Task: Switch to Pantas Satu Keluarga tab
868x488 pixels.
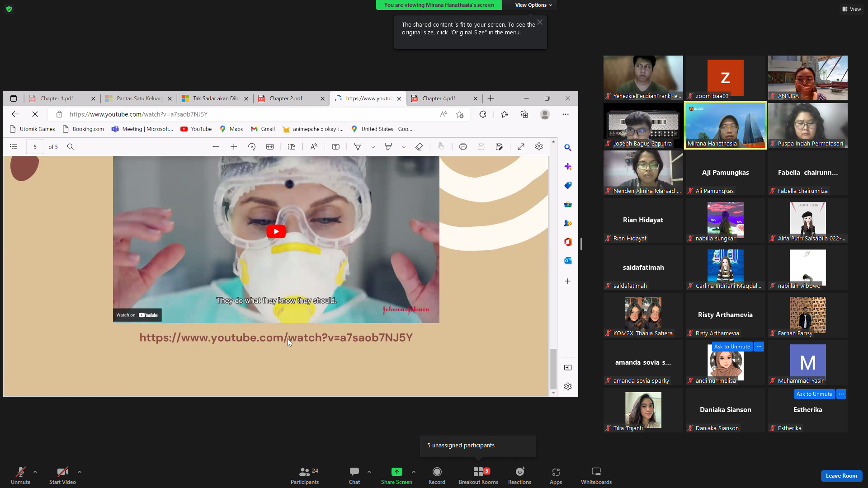Action: pos(139,99)
